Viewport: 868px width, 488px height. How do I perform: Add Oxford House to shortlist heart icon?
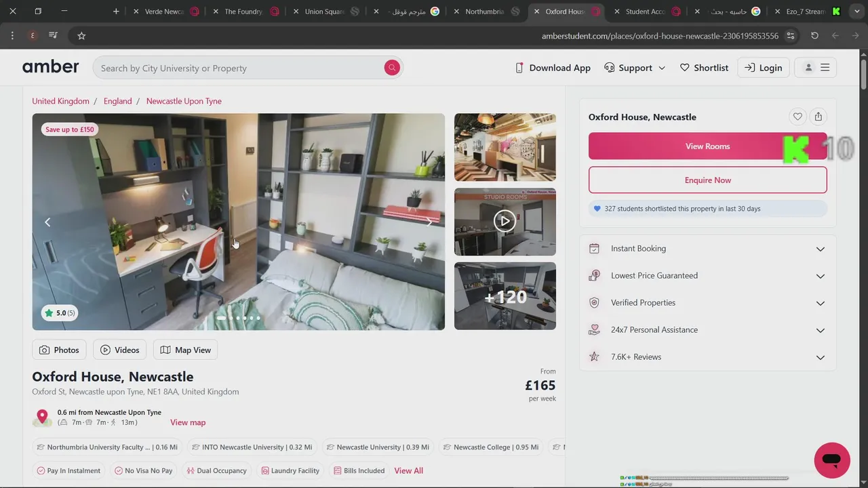point(797,117)
